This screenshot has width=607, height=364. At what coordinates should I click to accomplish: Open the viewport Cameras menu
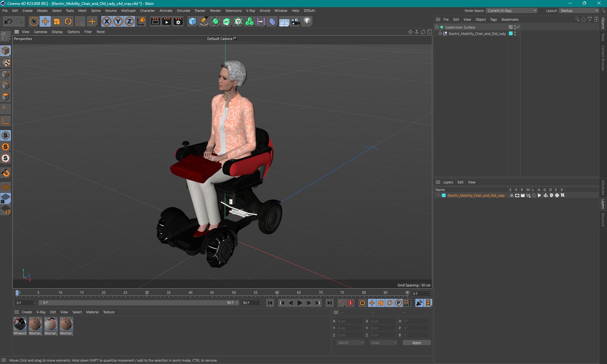(40, 32)
